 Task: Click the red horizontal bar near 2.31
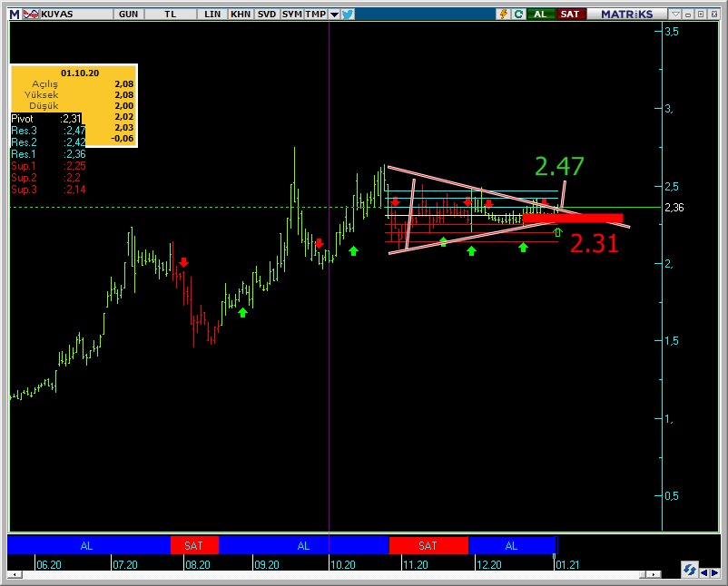coord(572,218)
